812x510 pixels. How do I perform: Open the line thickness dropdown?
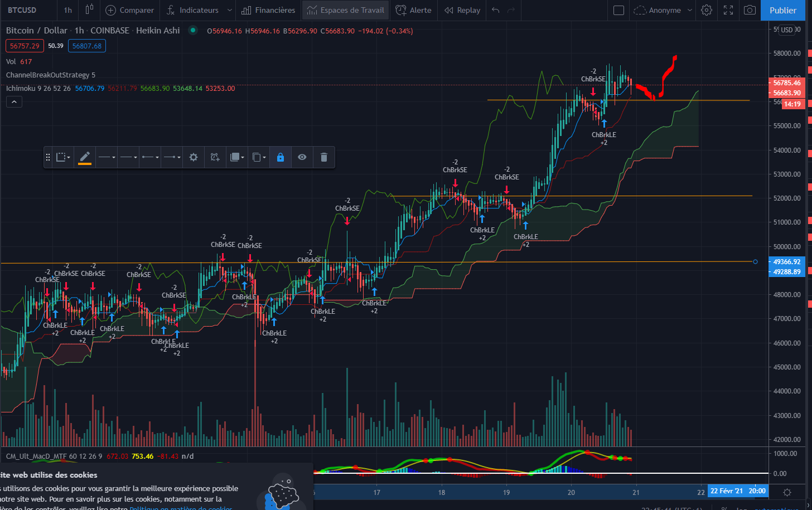point(107,157)
